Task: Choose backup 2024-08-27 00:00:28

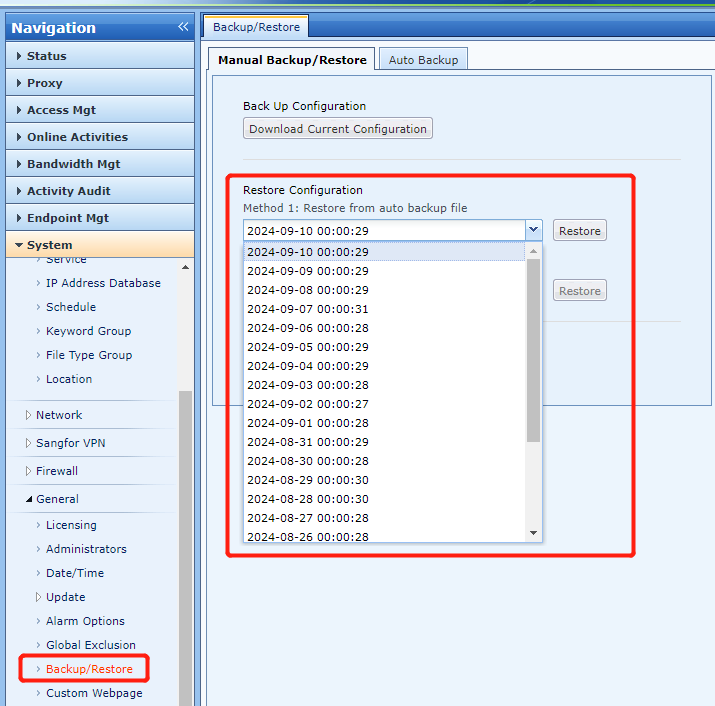Action: click(x=384, y=518)
